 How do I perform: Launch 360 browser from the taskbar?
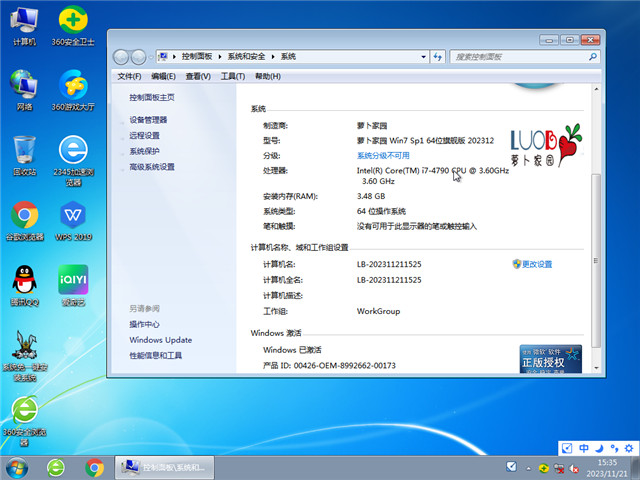[56, 468]
